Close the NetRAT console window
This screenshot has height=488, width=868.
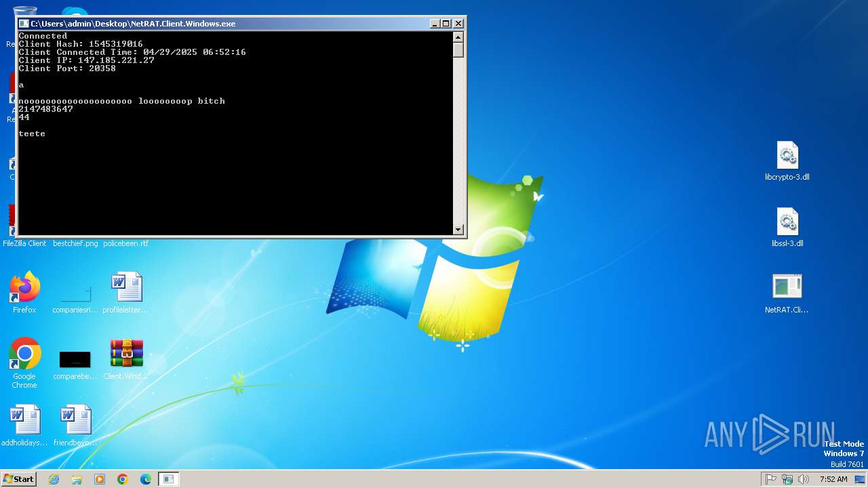[x=458, y=23]
